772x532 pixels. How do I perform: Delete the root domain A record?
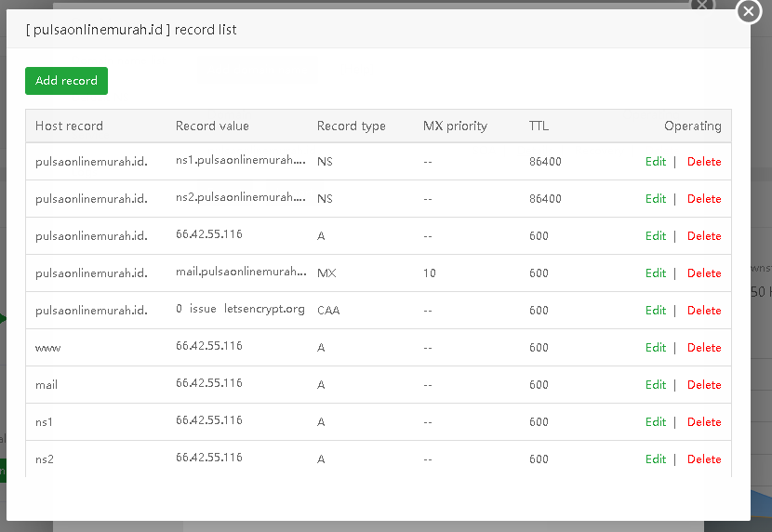[x=704, y=236]
